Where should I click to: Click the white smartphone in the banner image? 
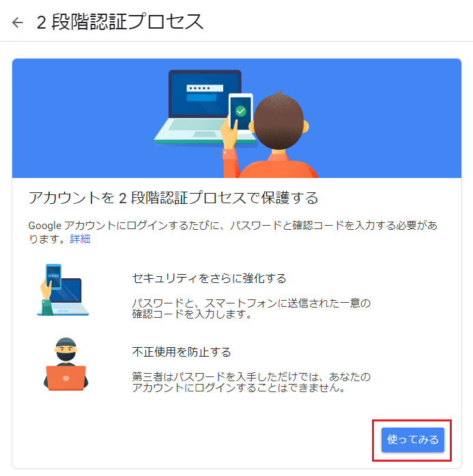coord(240,112)
